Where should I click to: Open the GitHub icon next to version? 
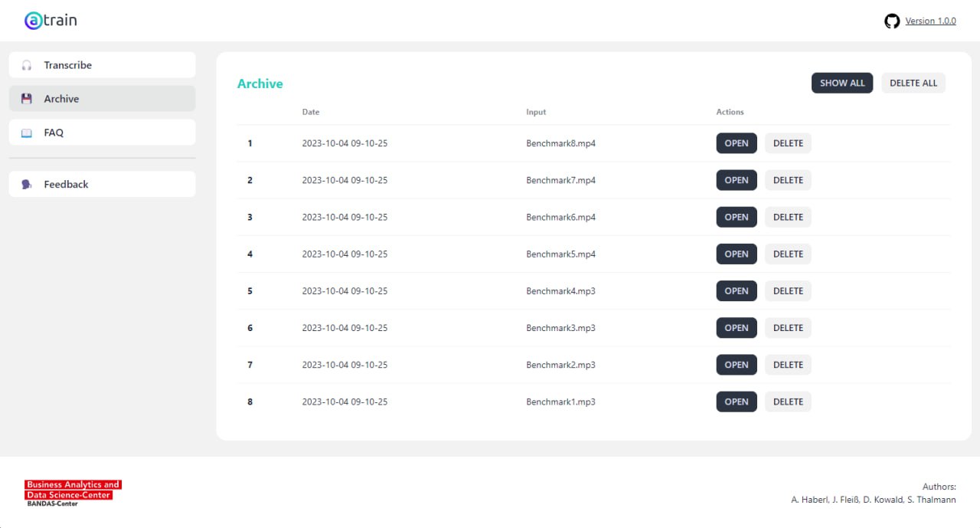pos(892,21)
